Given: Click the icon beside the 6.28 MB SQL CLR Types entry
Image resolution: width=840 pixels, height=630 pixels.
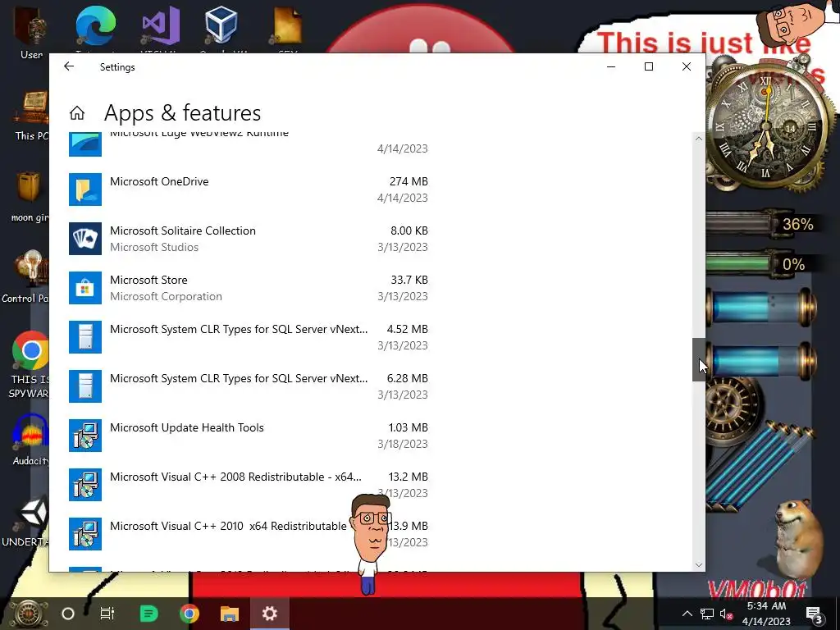Looking at the screenshot, I should point(85,387).
